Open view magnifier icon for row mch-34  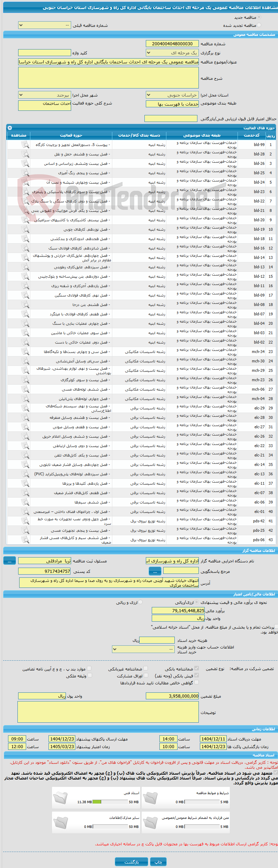coord(25,352)
